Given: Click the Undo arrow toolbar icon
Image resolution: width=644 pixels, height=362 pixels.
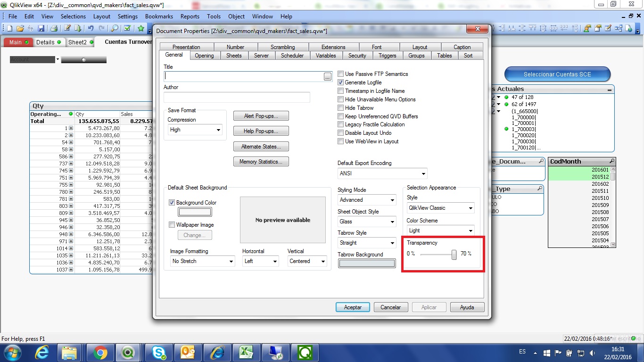Looking at the screenshot, I should click(91, 28).
